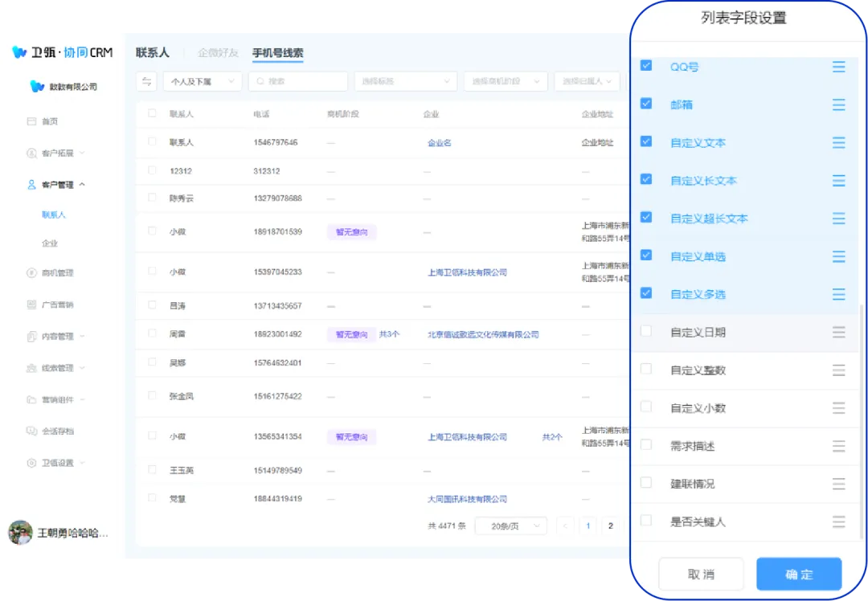Screen dimensions: 868x601
Task: Open the 个人及下属 dropdown
Action: pyautogui.click(x=202, y=81)
